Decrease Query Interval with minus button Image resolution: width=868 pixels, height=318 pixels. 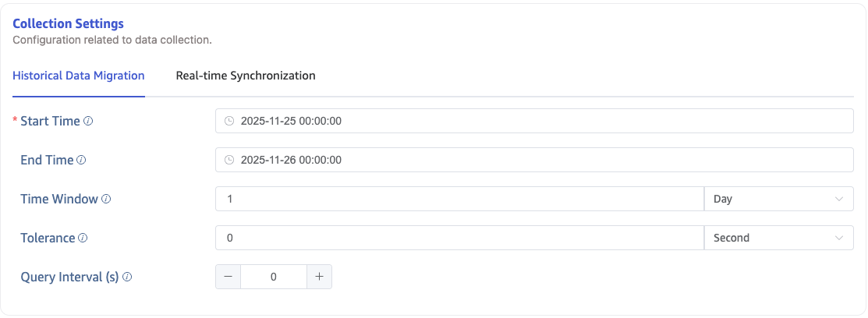(228, 277)
